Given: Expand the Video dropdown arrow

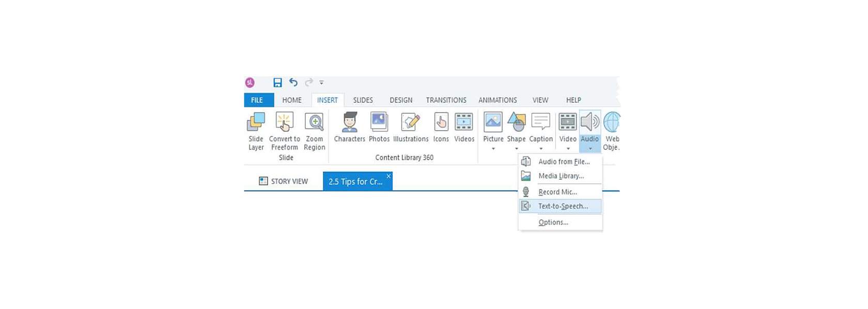Looking at the screenshot, I should tap(568, 149).
